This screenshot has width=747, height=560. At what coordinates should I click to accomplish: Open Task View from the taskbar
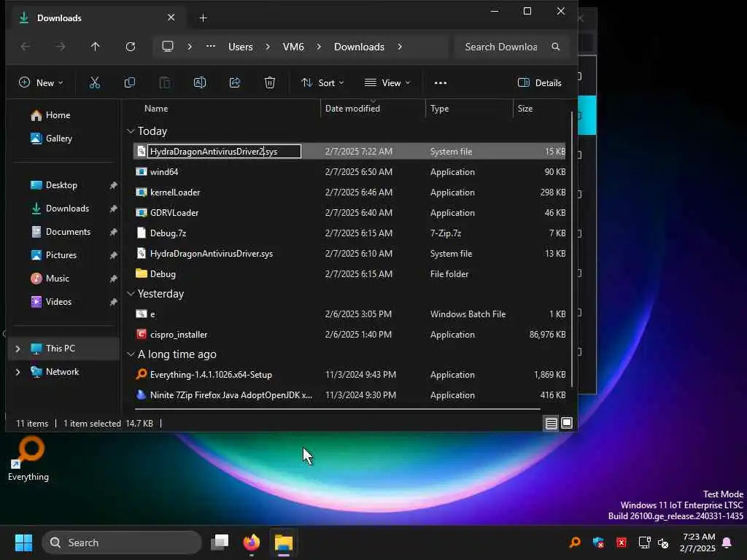point(220,542)
